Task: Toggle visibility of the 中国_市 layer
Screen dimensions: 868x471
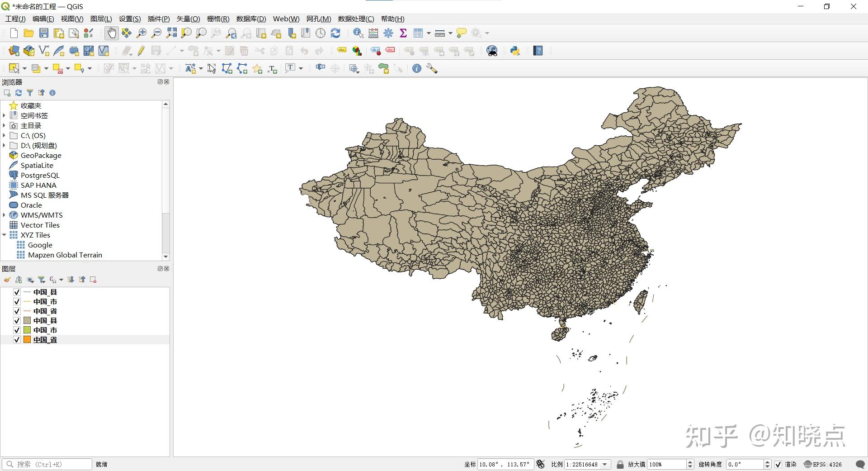Action: 17,302
